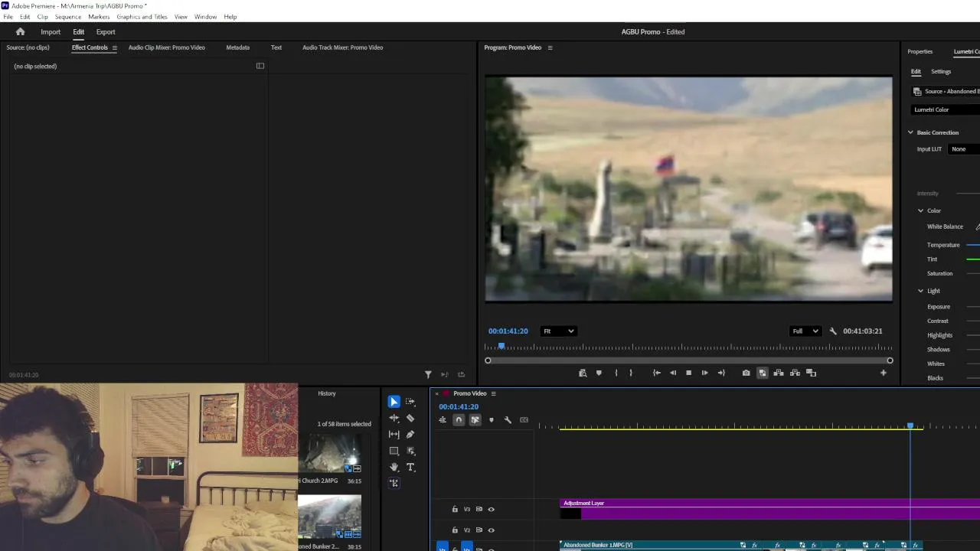Click the White Balance eyedropper
980x551 pixels.
coord(977,227)
